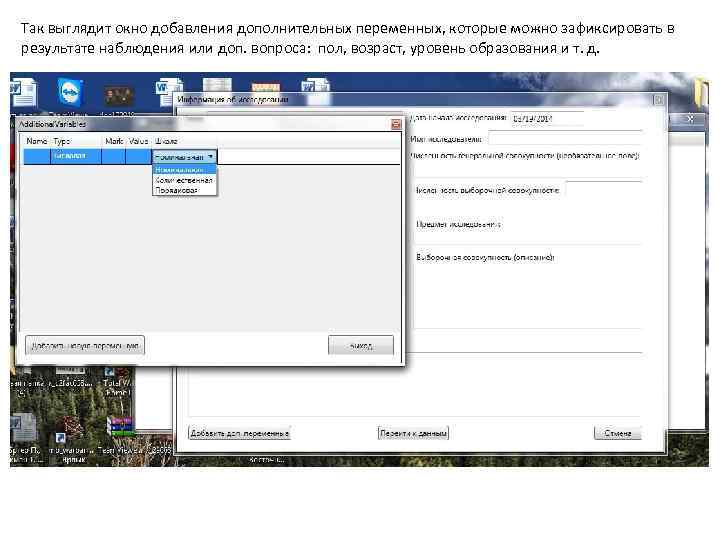Select the Mark cell of the highlighted row

[x=113, y=156]
